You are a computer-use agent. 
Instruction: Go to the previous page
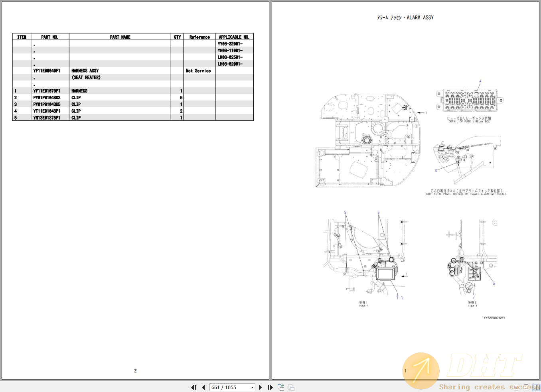pos(203,387)
